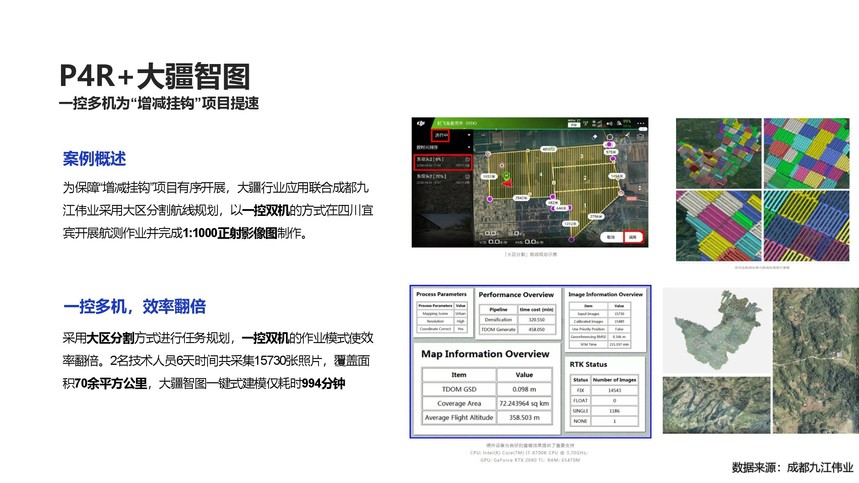Click the 'TDOM GSD' table cell
859x483 pixels.
click(x=459, y=389)
